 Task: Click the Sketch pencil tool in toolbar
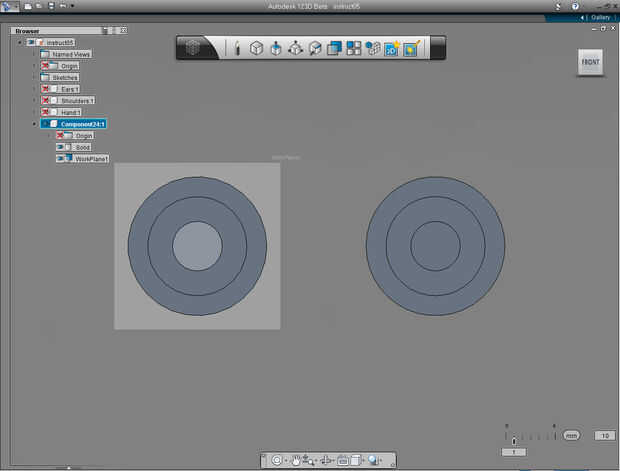tap(237, 48)
